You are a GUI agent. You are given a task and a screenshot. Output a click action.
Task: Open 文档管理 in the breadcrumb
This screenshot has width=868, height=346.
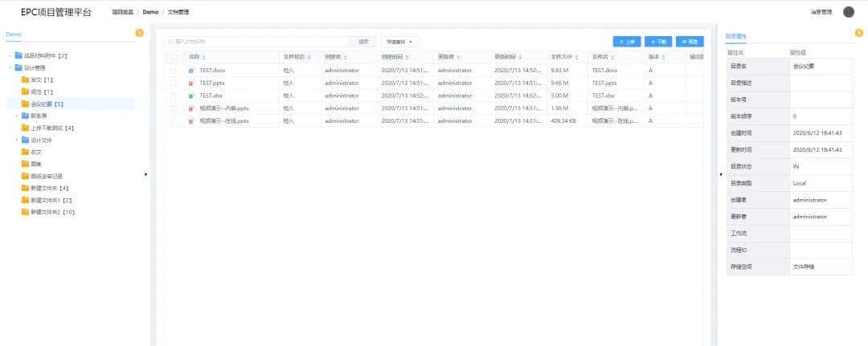click(178, 12)
